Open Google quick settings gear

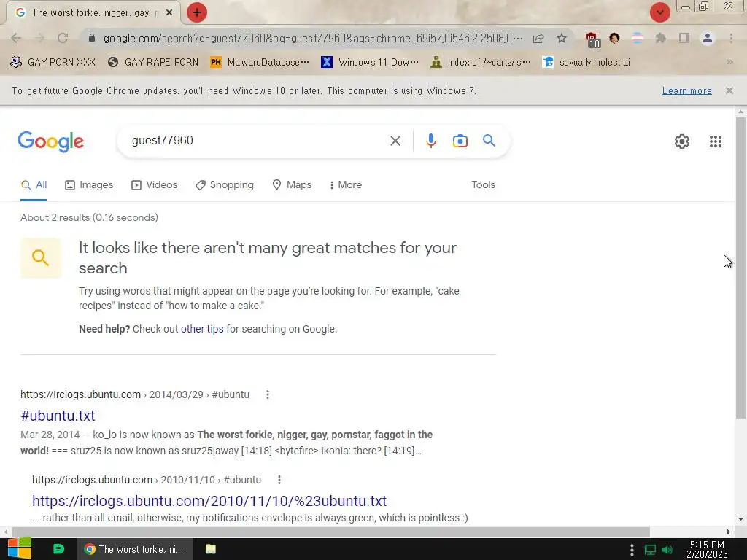(682, 141)
